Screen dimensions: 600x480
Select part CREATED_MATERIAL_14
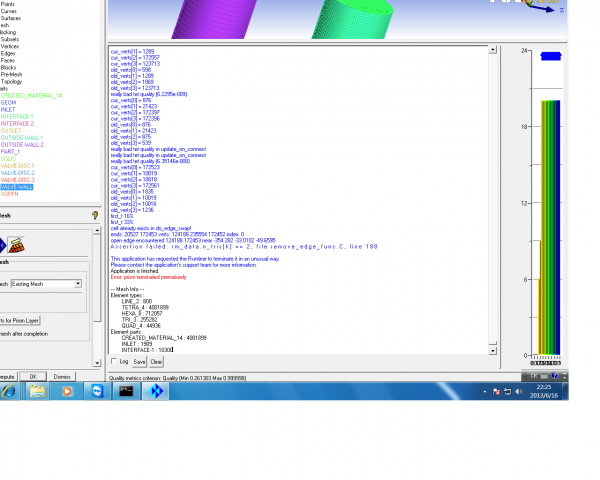point(31,95)
